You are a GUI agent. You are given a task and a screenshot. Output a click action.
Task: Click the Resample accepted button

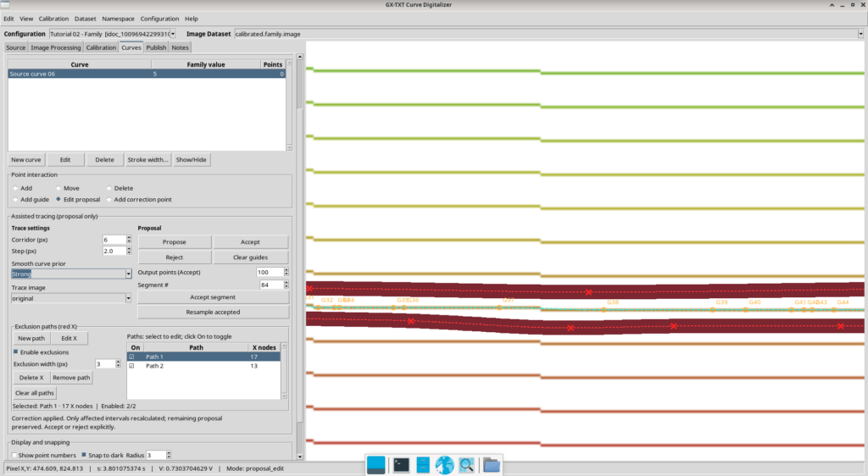213,312
